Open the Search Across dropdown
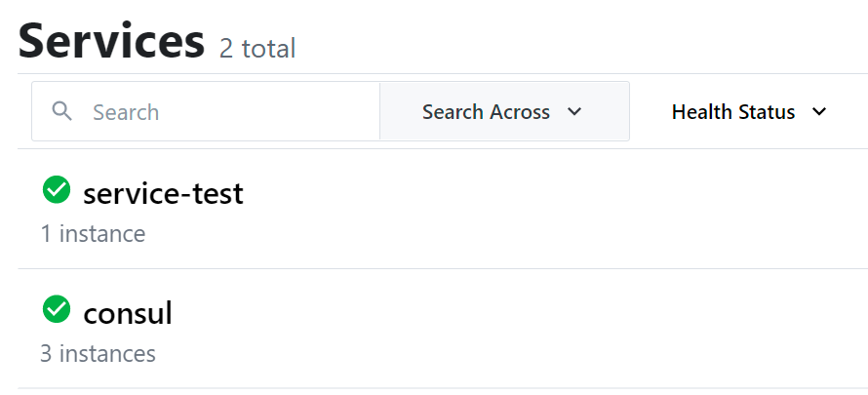This screenshot has width=868, height=395. (x=504, y=111)
